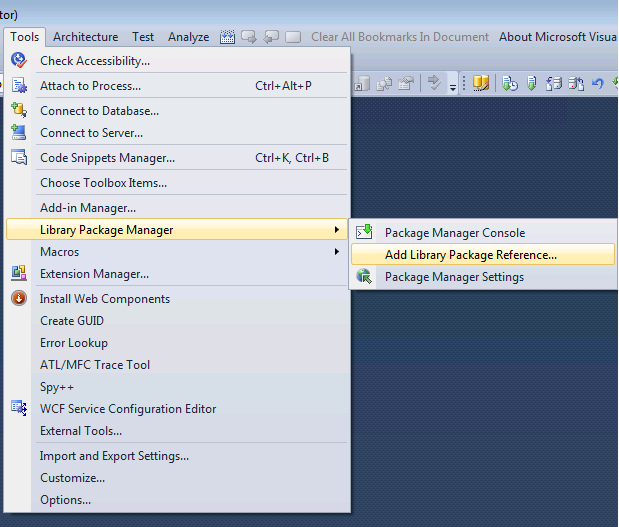Click the WCF Service Configuration Editor icon
619x527 pixels.
point(19,408)
